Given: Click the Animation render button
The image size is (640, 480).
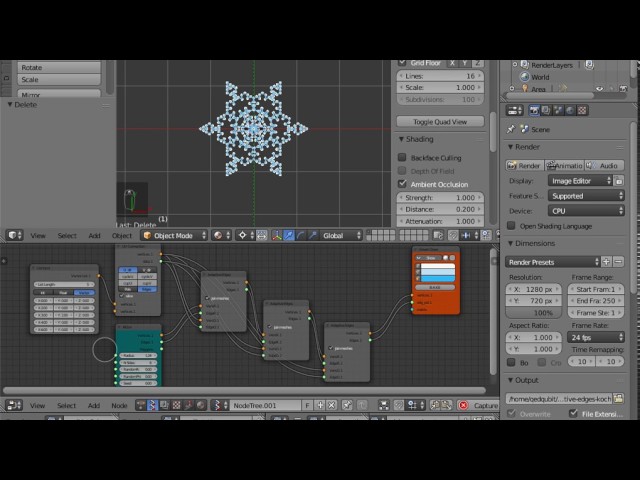Looking at the screenshot, I should (x=564, y=165).
